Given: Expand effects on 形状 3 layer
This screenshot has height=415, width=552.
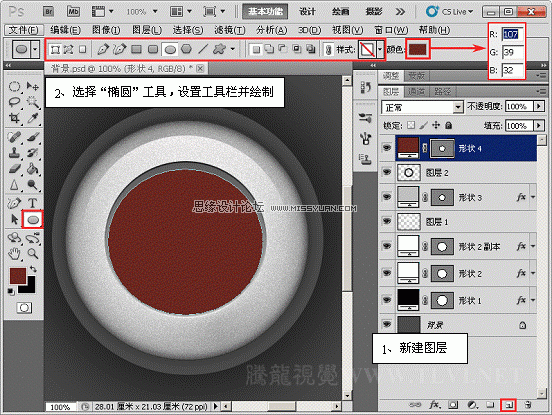Looking at the screenshot, I should click(533, 197).
